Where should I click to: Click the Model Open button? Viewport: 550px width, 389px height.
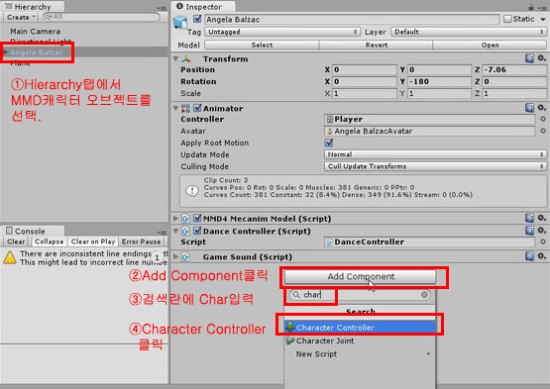click(x=490, y=45)
